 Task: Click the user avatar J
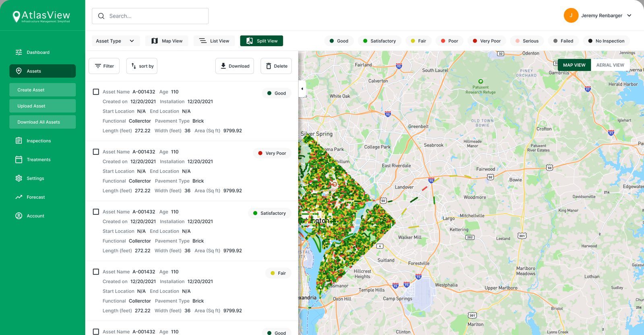point(571,15)
